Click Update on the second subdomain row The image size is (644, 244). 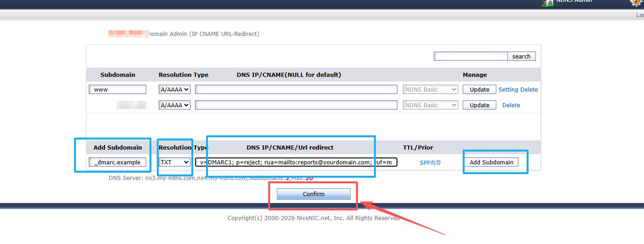(x=479, y=105)
